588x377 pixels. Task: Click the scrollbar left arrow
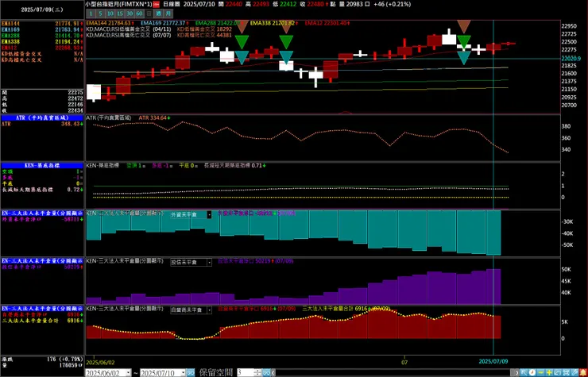(273, 372)
